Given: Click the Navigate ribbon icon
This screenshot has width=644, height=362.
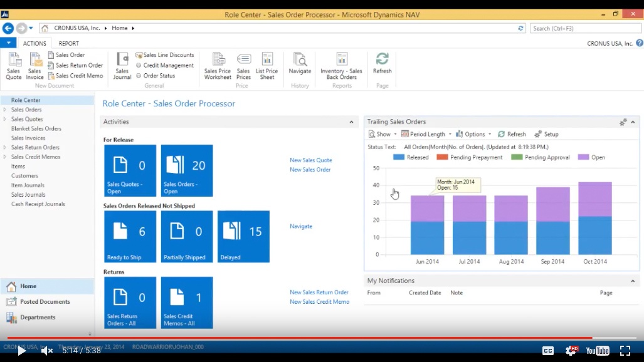Looking at the screenshot, I should click(300, 64).
